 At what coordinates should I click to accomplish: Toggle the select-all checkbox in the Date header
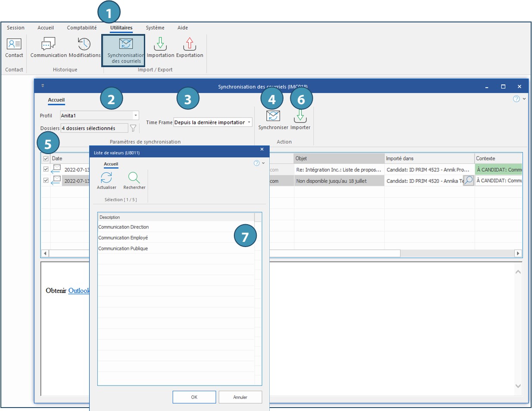[46, 159]
